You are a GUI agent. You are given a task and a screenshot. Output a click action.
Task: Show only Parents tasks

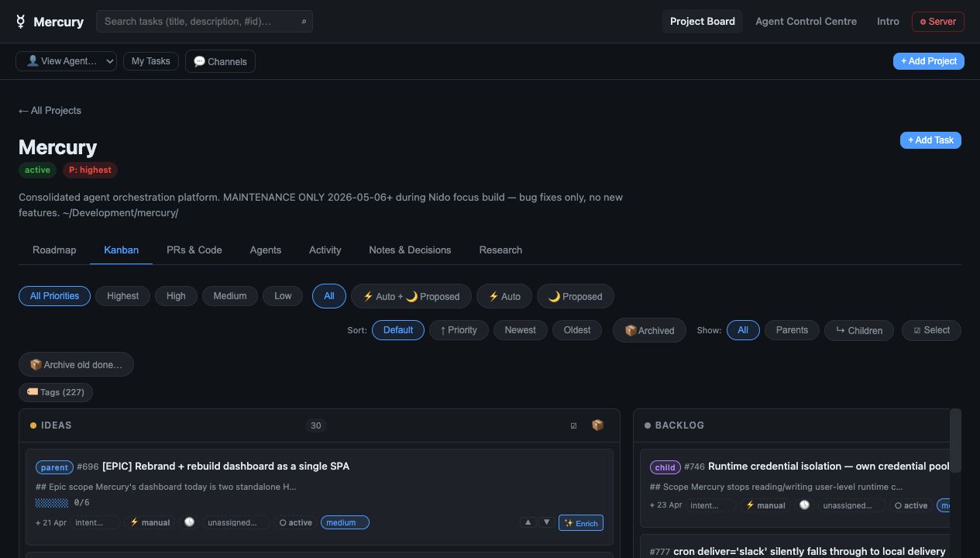pyautogui.click(x=792, y=330)
